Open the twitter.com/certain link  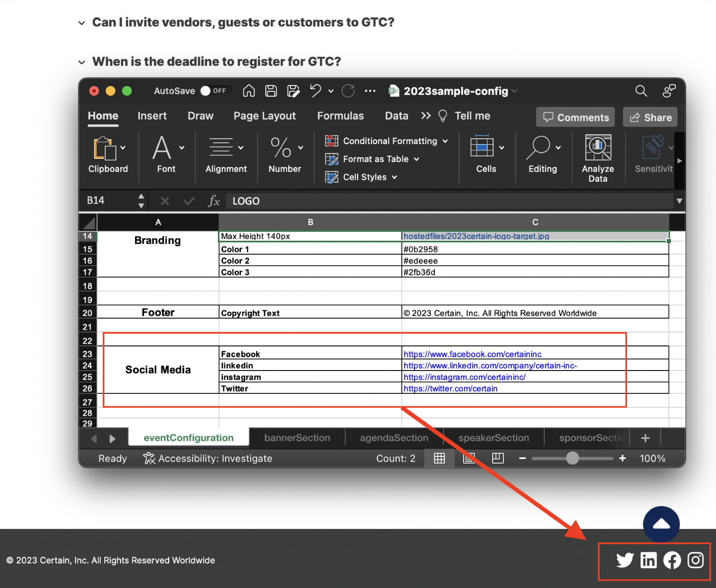click(x=451, y=388)
